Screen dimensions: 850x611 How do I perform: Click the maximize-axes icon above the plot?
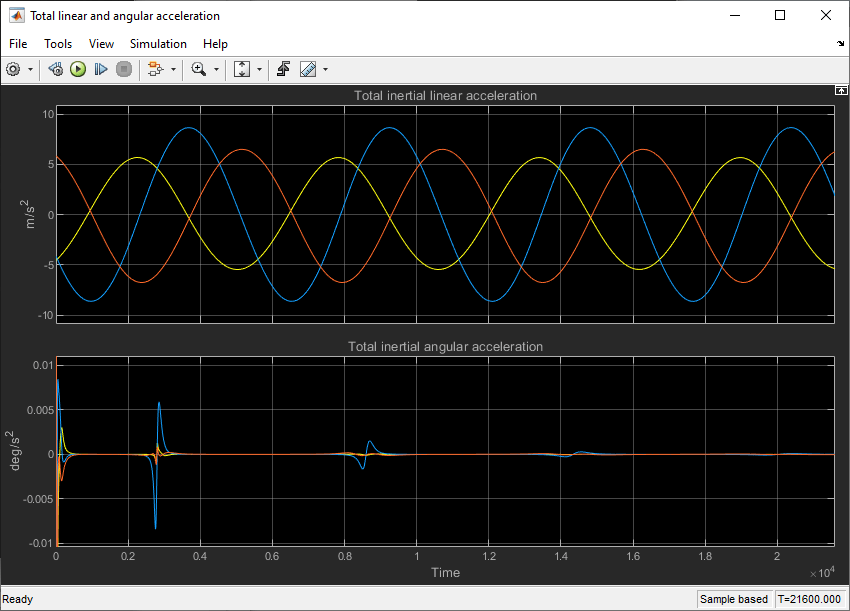click(x=841, y=89)
